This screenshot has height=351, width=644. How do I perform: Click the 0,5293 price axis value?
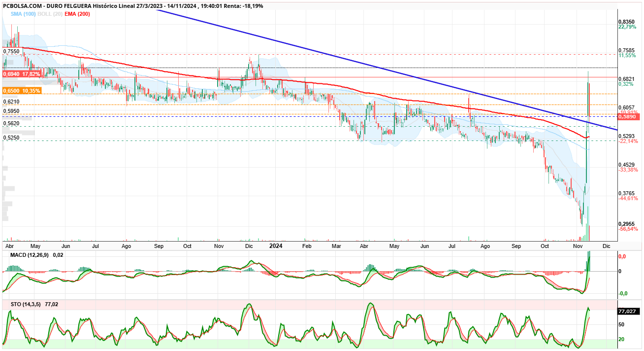[627, 136]
